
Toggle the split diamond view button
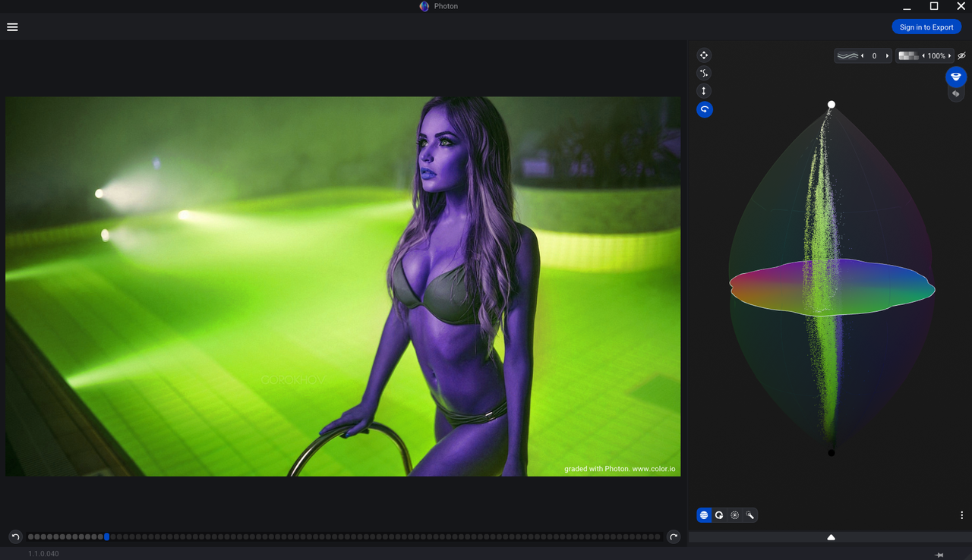pos(955,94)
